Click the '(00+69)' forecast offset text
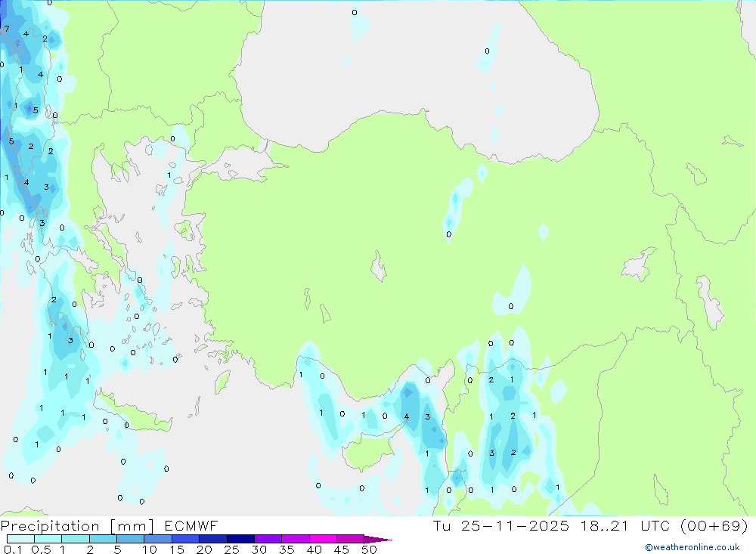Screen dimensions: 756x554 pos(714,525)
